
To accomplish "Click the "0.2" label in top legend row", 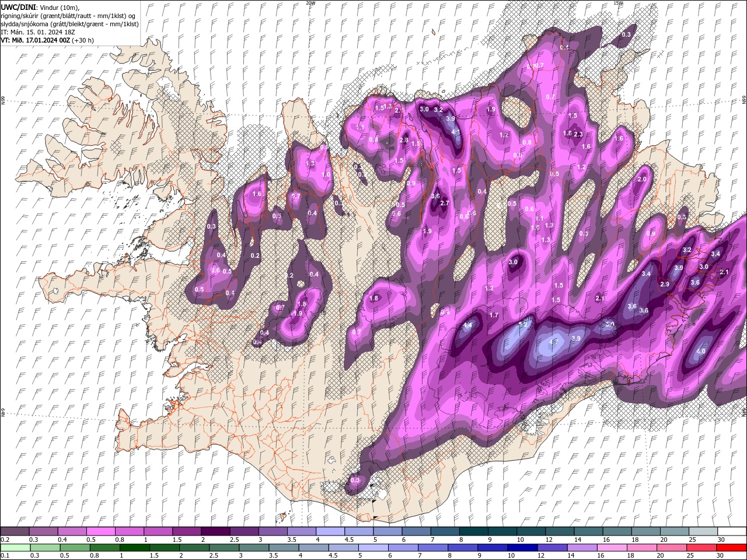I will click(x=5, y=540).
